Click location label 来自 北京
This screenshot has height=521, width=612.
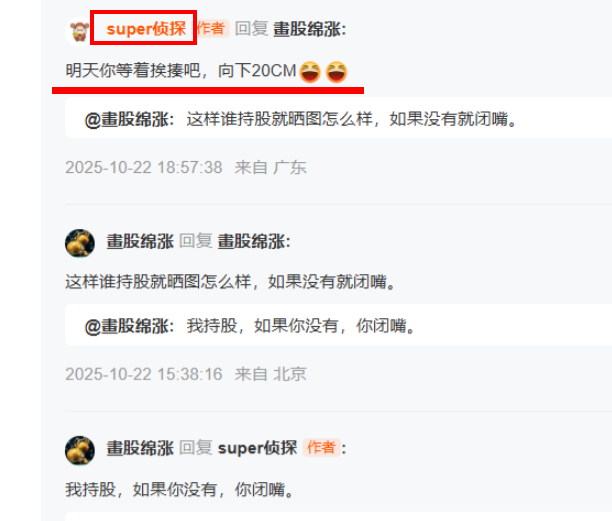click(x=270, y=374)
